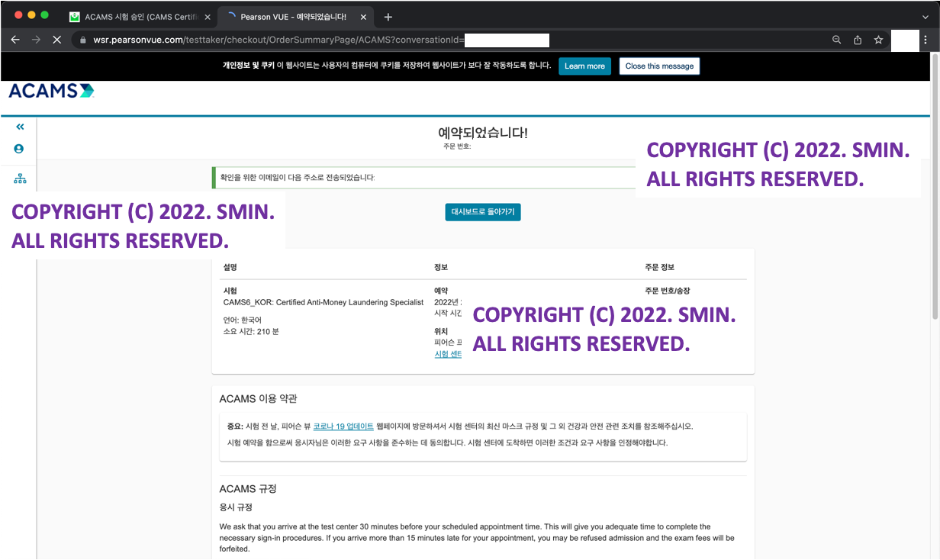
Task: Open the 시험 센터 link
Action: pos(448,354)
